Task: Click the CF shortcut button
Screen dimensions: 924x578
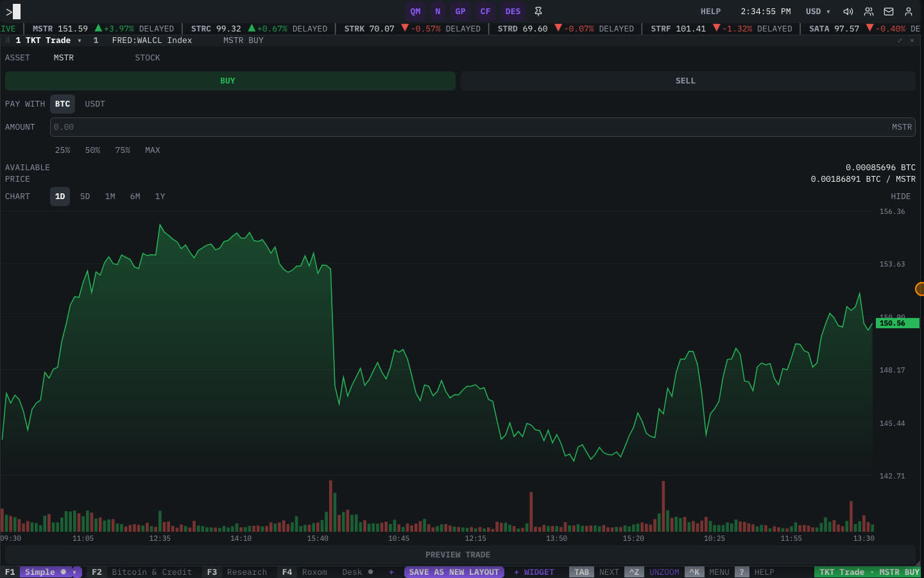Action: tap(485, 12)
